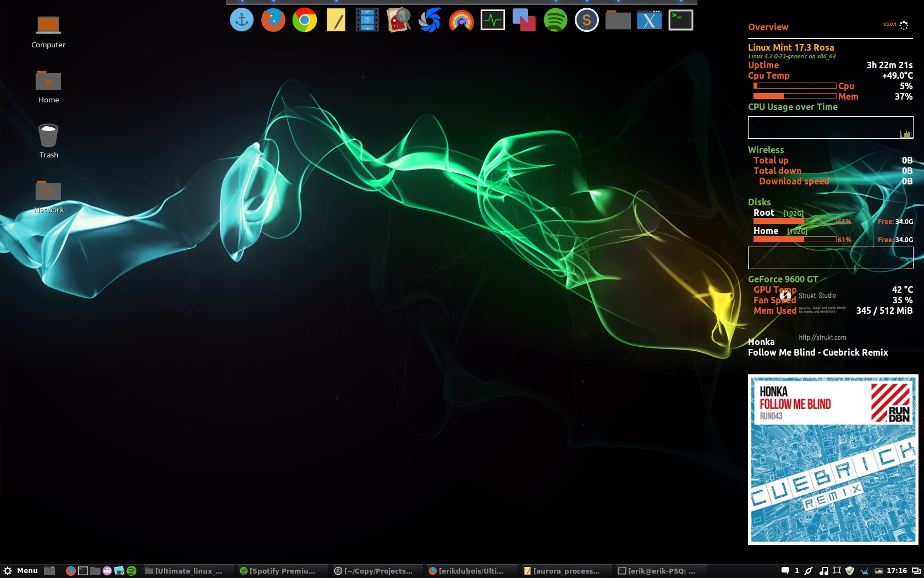
Task: Click the Honka album art thumbnail
Action: coord(833,460)
